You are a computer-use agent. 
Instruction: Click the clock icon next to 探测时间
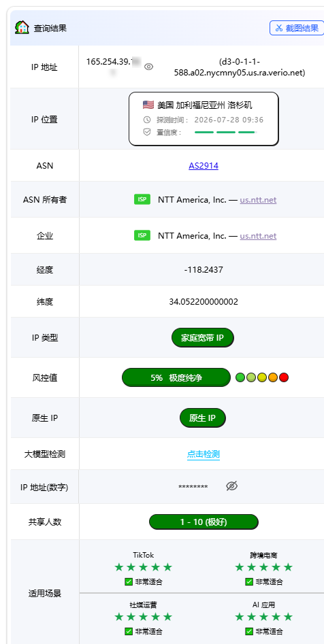(x=147, y=120)
